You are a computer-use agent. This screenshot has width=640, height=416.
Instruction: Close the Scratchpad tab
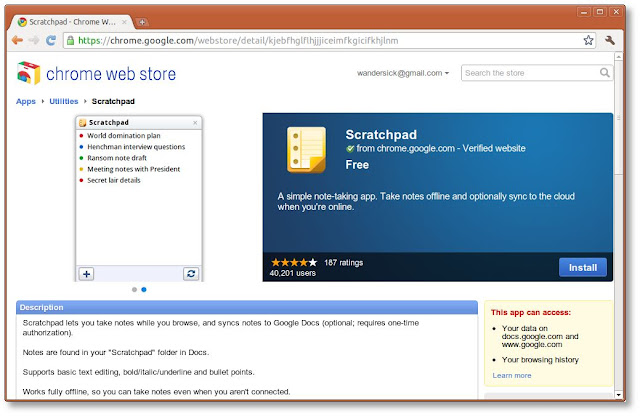(124, 22)
